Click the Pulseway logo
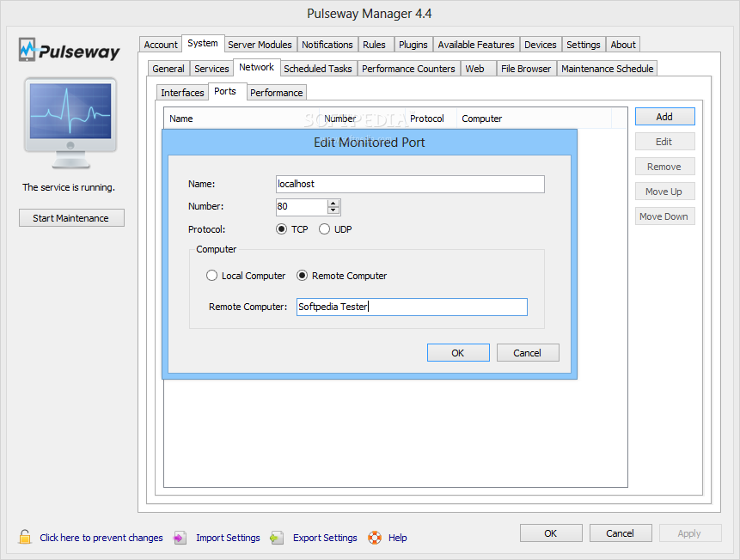 coord(70,50)
